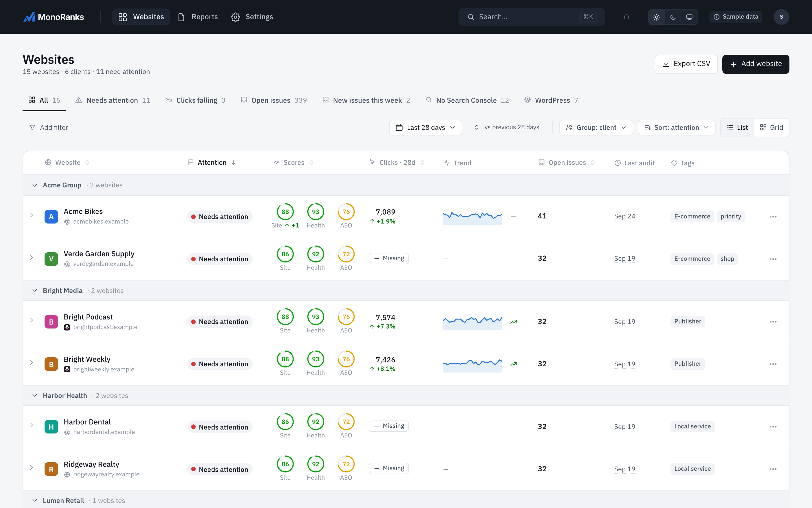Click Export CSV button
This screenshot has width=812, height=508.
point(686,64)
